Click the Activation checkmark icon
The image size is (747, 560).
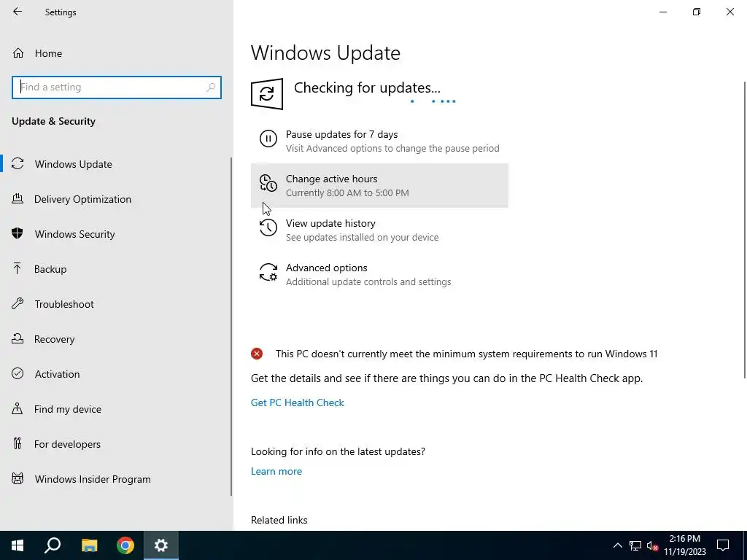(18, 374)
